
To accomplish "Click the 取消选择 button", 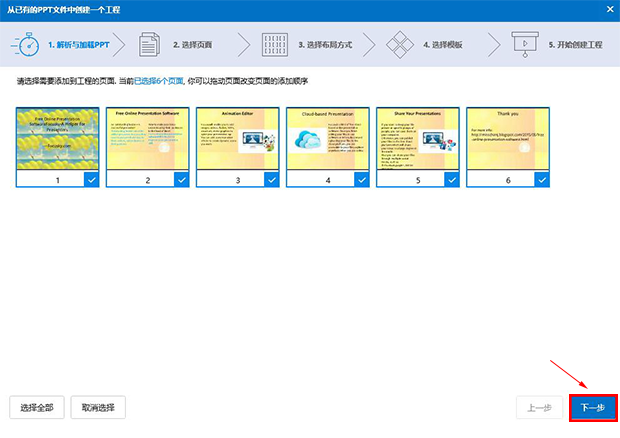I will tap(98, 407).
